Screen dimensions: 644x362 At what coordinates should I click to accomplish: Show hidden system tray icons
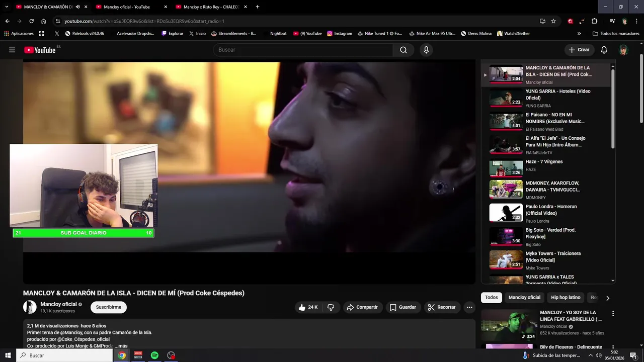tap(591, 355)
